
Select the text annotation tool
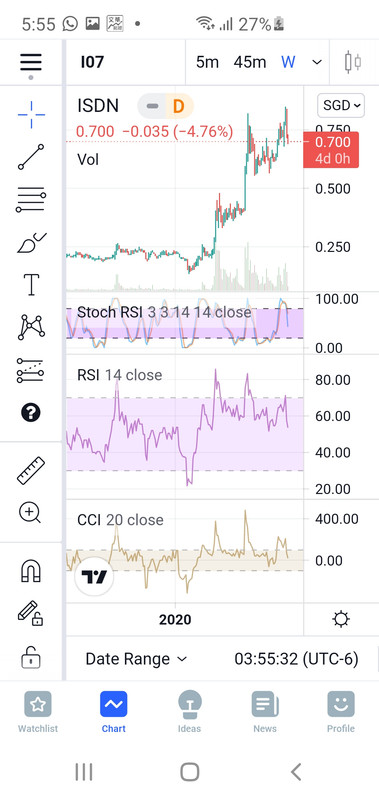[31, 284]
